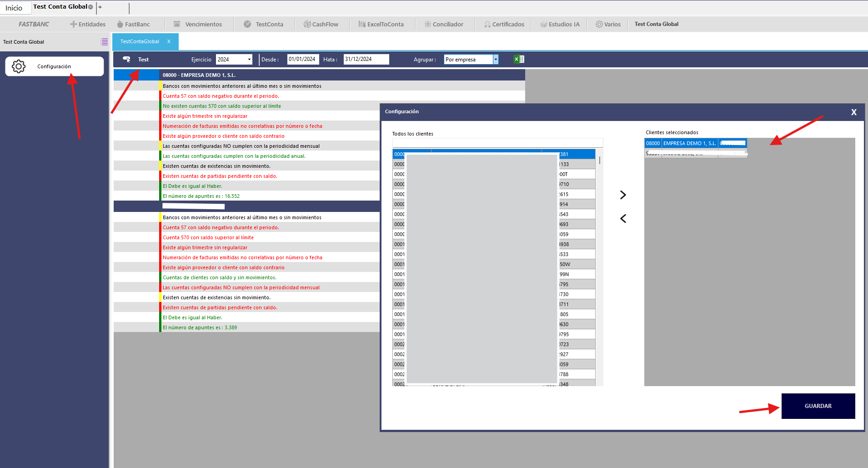
Task: Switch to the Inicio tab
Action: click(14, 8)
